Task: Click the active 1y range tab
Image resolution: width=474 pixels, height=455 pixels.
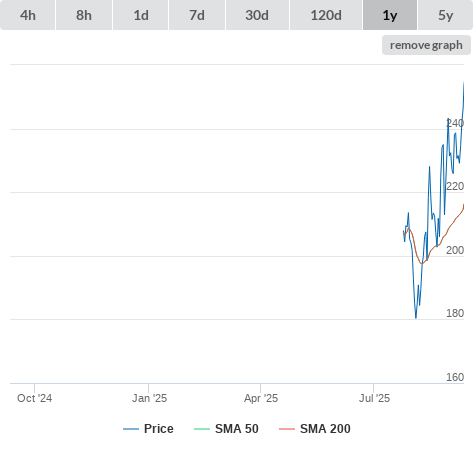Action: (390, 15)
